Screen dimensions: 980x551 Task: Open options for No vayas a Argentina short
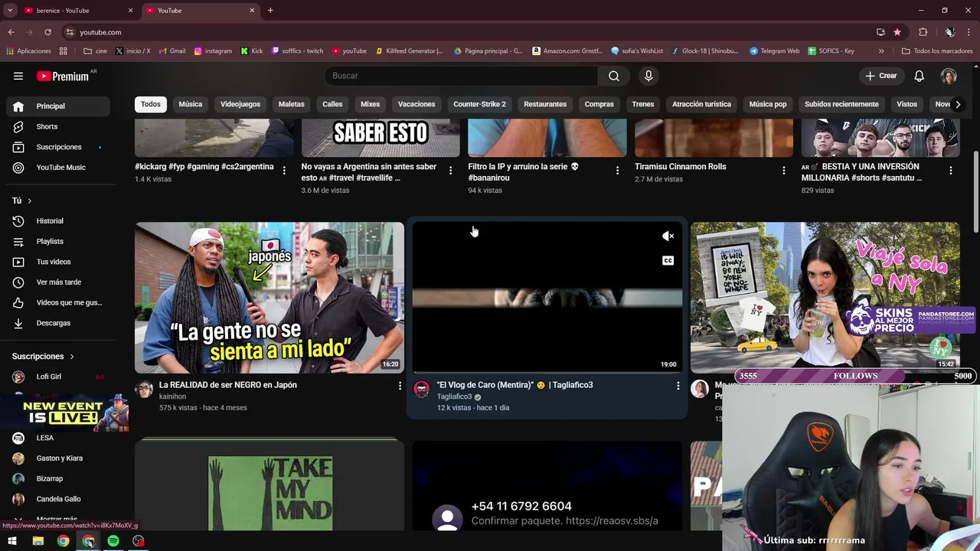tap(450, 171)
